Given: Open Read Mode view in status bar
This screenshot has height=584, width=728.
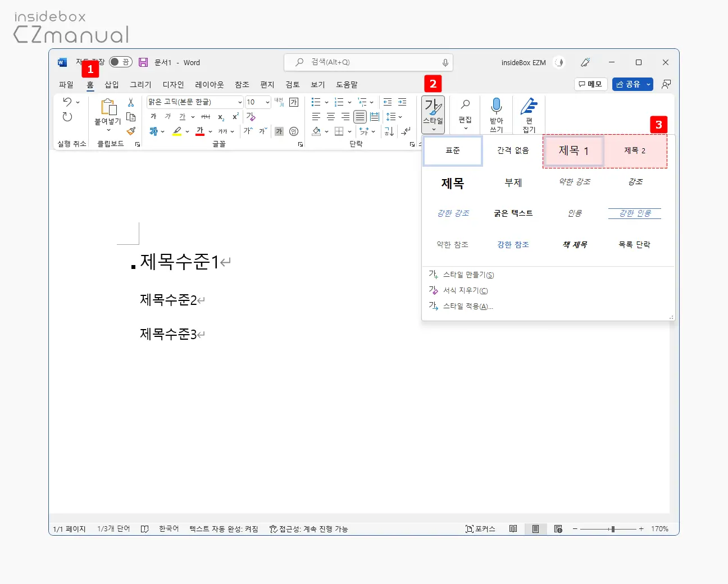Looking at the screenshot, I should click(513, 529).
